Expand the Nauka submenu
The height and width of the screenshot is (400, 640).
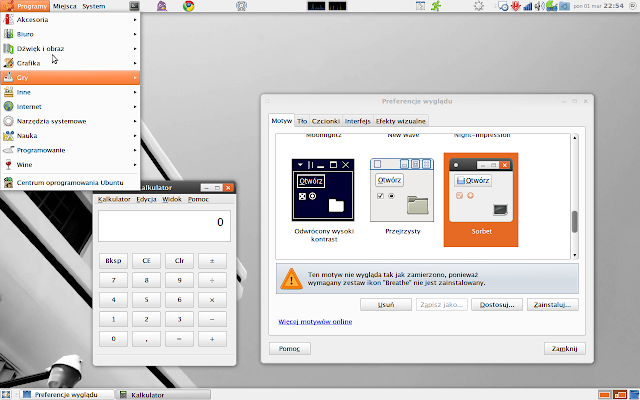(x=70, y=136)
